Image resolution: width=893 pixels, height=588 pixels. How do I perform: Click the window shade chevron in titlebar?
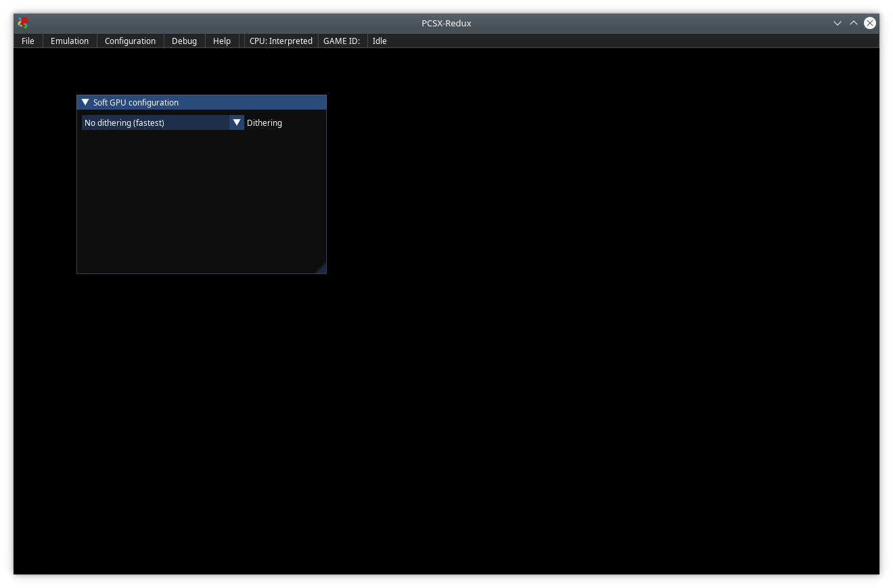coord(838,22)
